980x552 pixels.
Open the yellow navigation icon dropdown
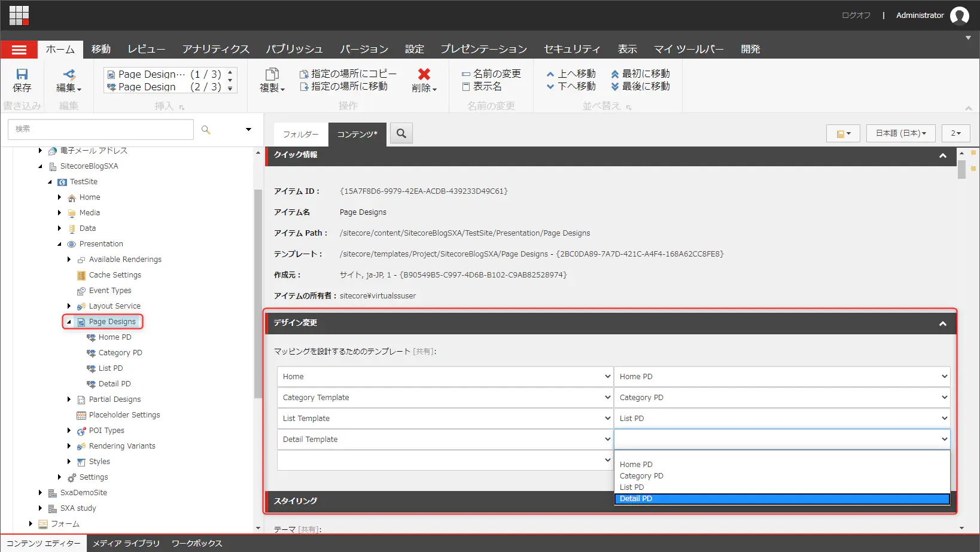click(843, 133)
